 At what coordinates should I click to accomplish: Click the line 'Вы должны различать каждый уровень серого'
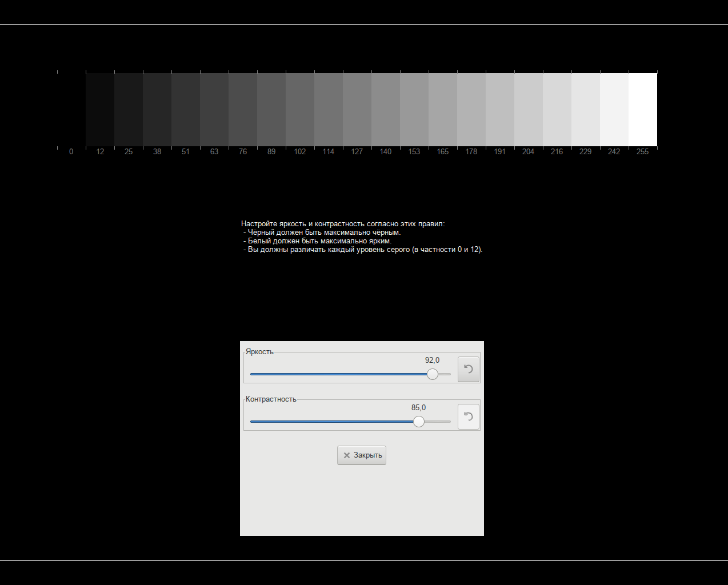click(x=363, y=250)
